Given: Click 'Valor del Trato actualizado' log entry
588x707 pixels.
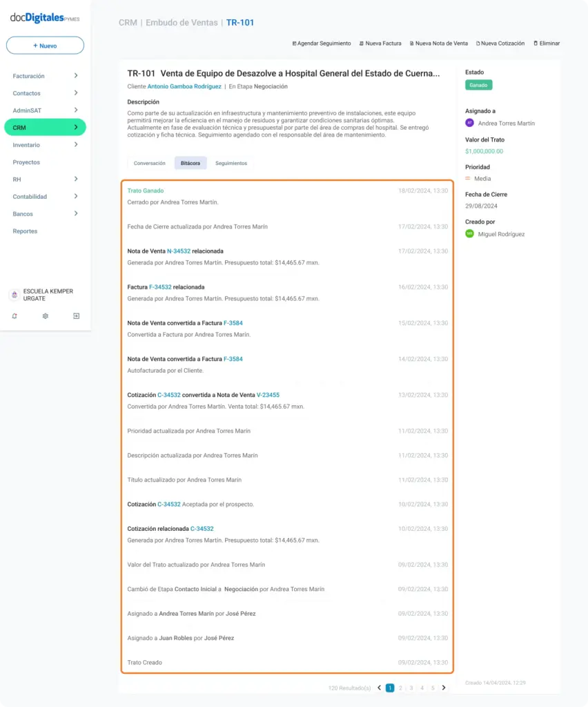Looking at the screenshot, I should (x=288, y=565).
